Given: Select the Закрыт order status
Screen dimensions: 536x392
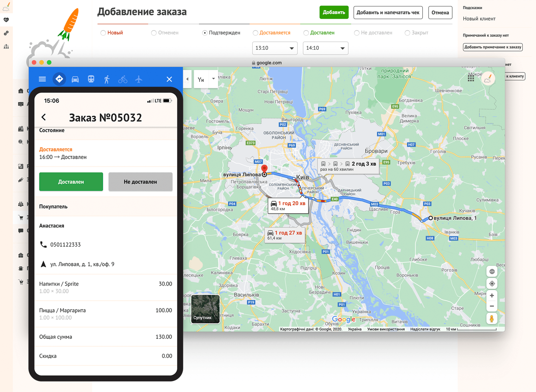Looking at the screenshot, I should pos(416,33).
